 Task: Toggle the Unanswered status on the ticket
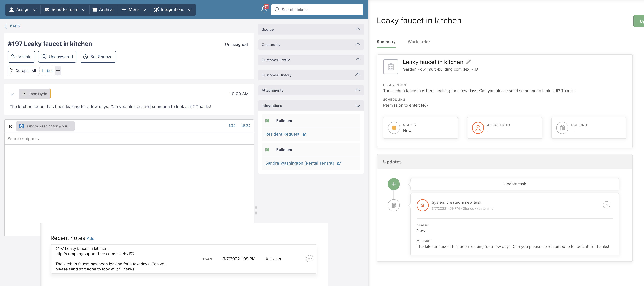click(57, 57)
